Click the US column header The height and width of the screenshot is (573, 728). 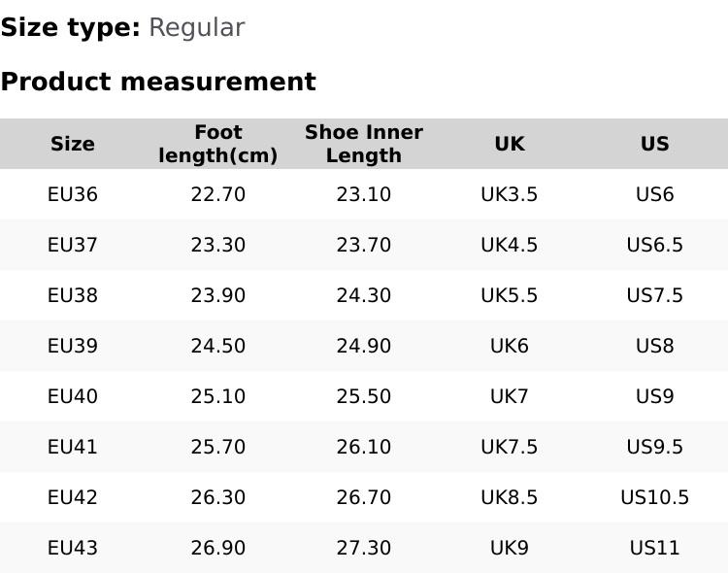[x=655, y=144]
